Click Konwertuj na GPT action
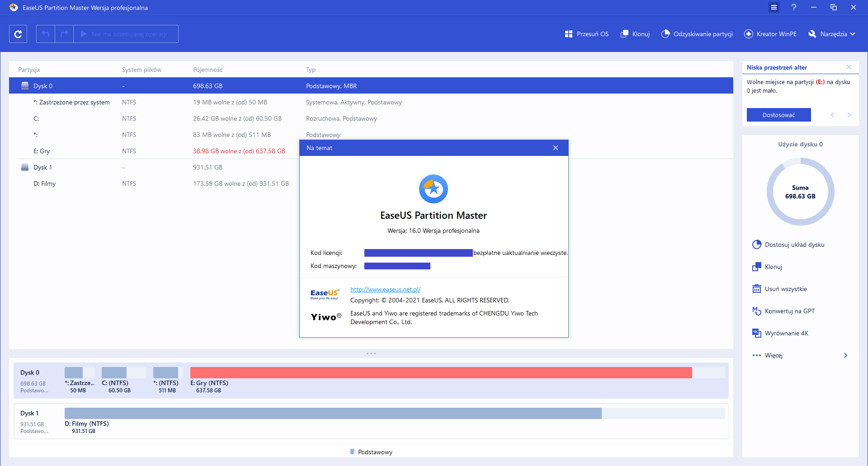Image resolution: width=868 pixels, height=466 pixels. pos(783,311)
